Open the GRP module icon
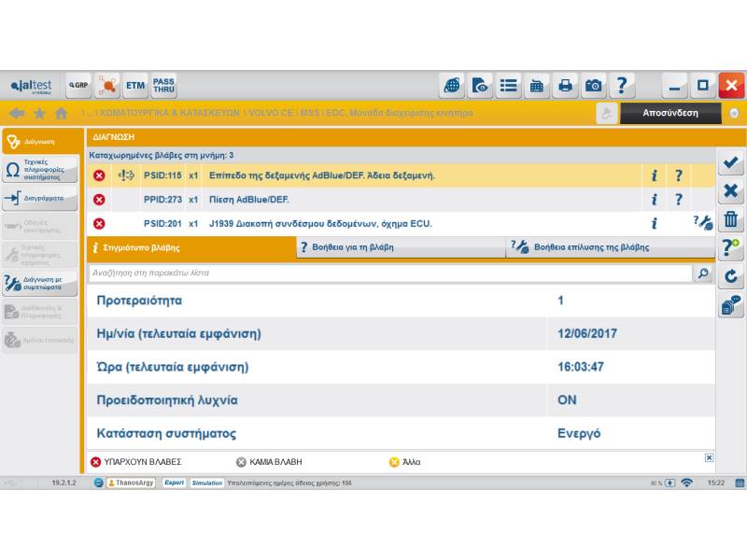The width and height of the screenshot is (747, 560). tap(78, 86)
